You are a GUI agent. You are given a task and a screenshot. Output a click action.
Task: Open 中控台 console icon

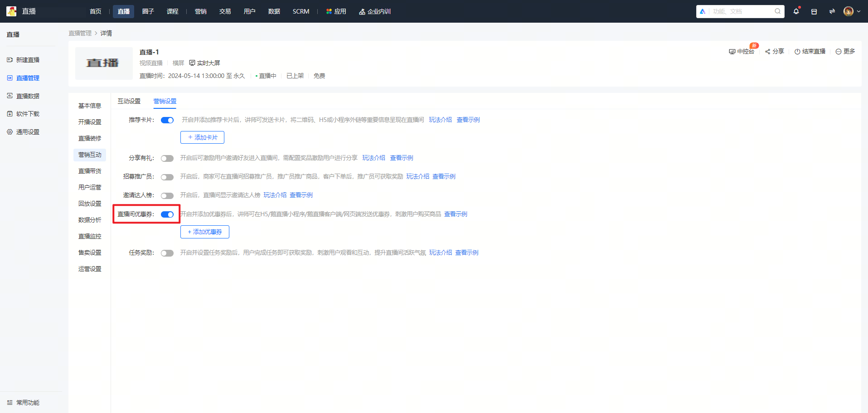point(732,52)
